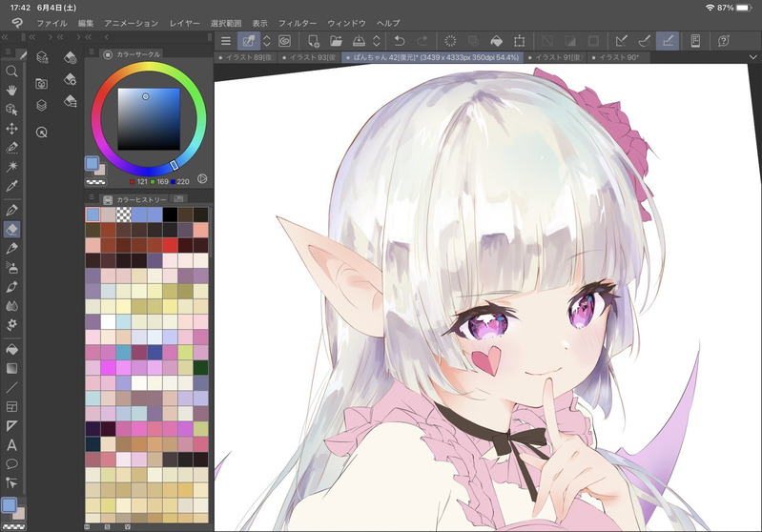Open the ファイル menu
The image size is (762, 532).
point(51,23)
